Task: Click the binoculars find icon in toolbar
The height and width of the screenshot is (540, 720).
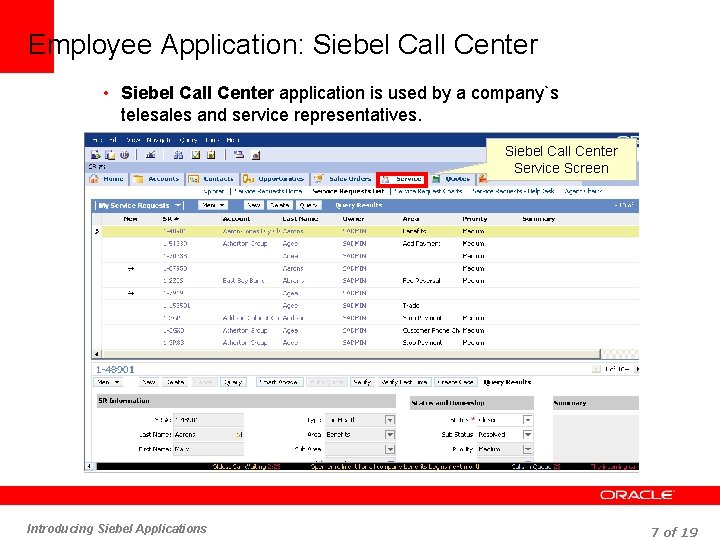Action: click(x=178, y=155)
